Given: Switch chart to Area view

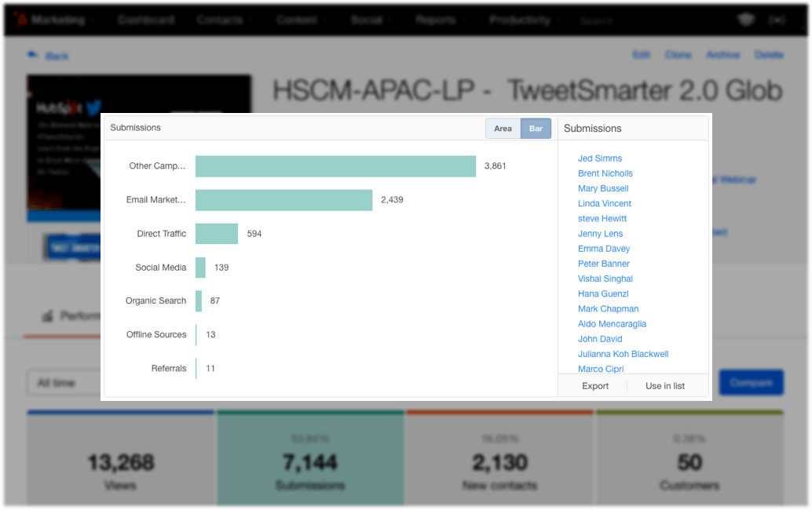Looking at the screenshot, I should click(503, 128).
